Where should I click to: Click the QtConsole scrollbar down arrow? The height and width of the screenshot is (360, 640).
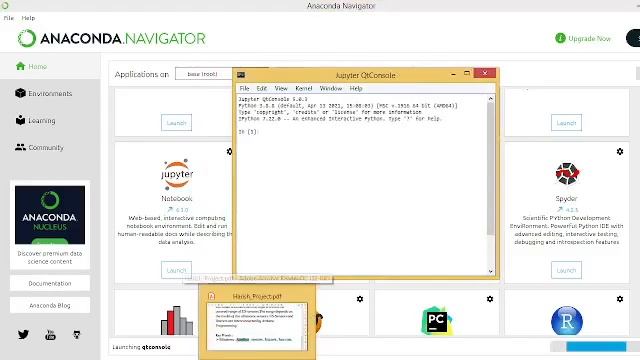coord(491,271)
